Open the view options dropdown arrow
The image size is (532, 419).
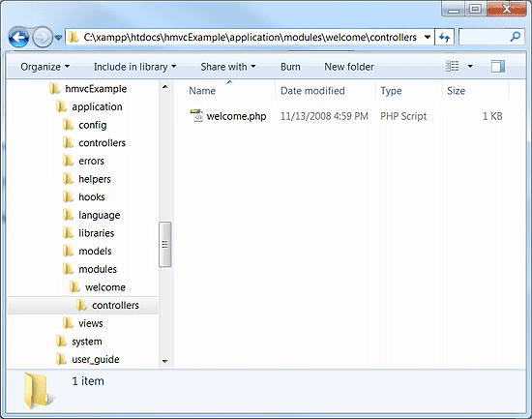click(470, 66)
